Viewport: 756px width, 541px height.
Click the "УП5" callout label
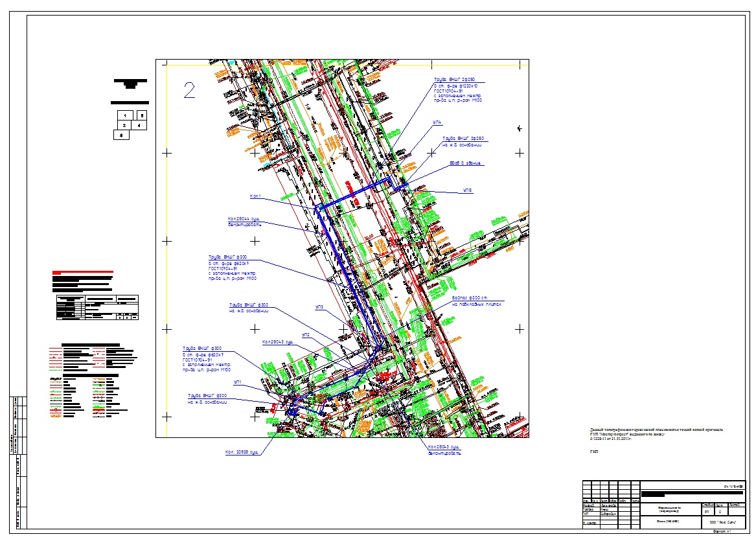click(x=467, y=190)
